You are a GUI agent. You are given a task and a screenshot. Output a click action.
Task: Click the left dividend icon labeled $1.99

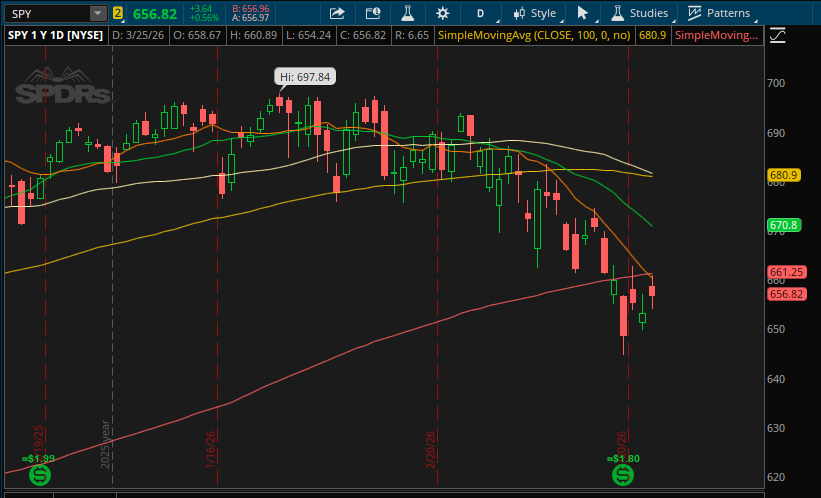[x=39, y=474]
